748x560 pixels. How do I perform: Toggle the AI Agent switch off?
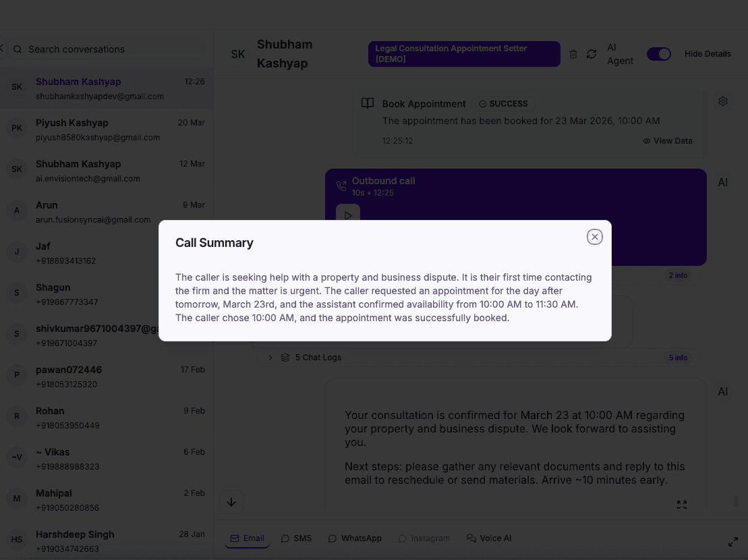(659, 54)
